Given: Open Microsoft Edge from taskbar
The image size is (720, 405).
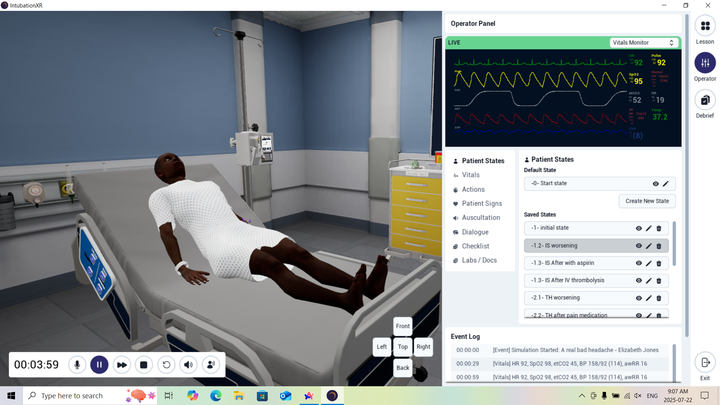Looking at the screenshot, I should [216, 396].
